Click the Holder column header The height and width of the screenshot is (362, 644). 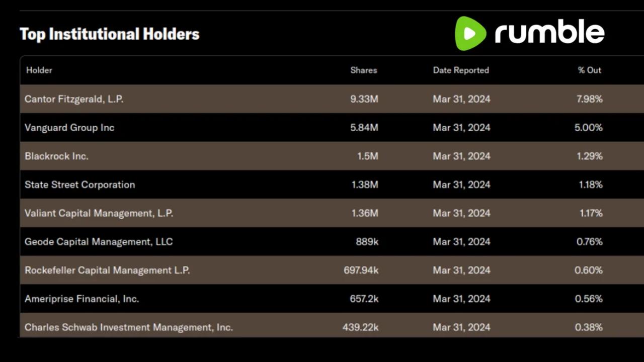click(39, 70)
